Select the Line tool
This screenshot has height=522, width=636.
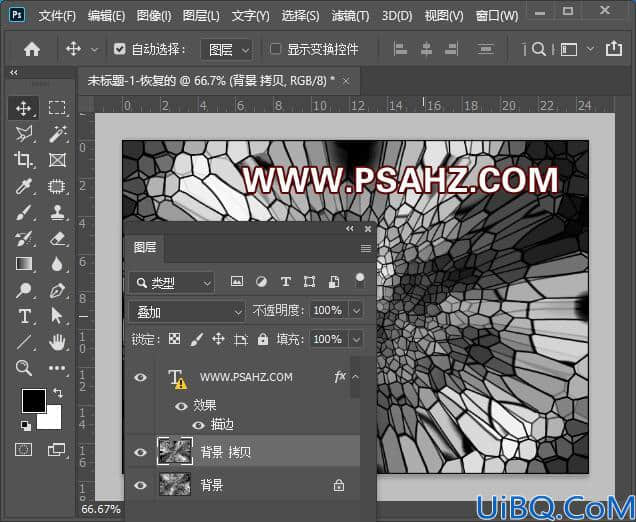[x=23, y=342]
